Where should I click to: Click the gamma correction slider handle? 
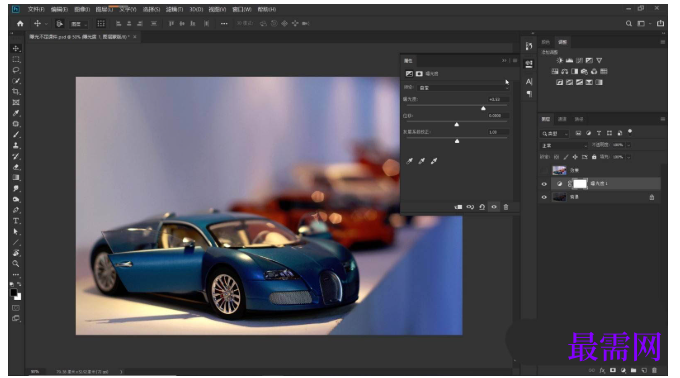point(457,141)
